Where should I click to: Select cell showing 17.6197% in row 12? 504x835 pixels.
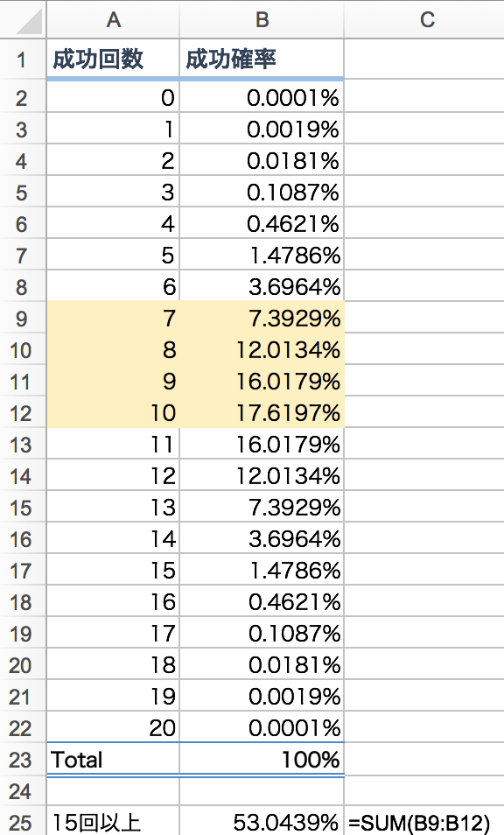262,413
